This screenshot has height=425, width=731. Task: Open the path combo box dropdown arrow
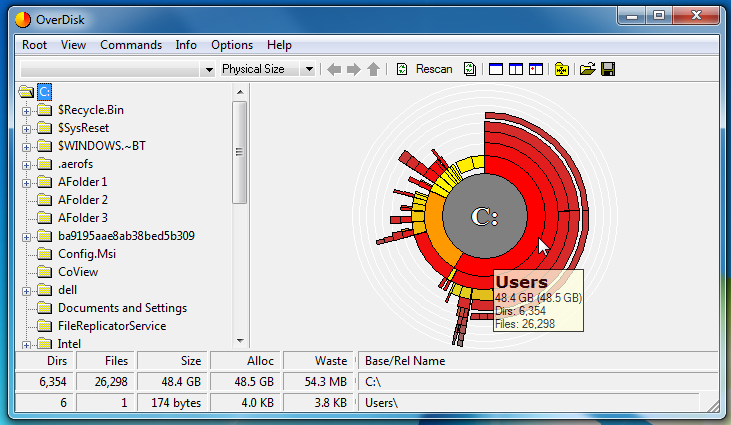click(209, 70)
